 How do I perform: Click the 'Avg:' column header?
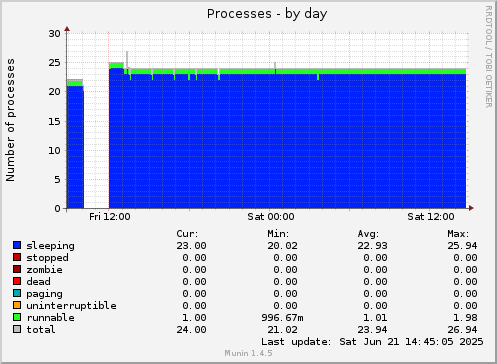(368, 234)
